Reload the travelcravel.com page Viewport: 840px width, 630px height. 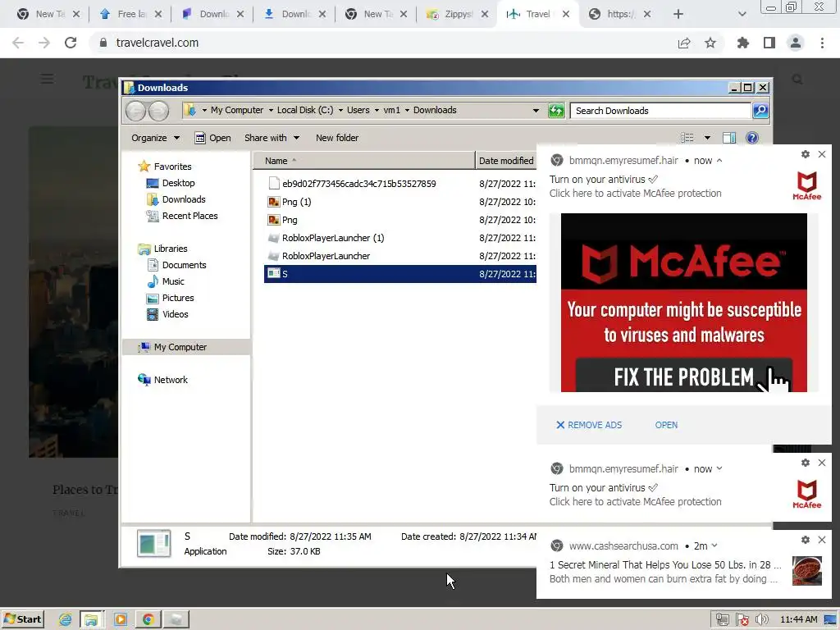click(71, 43)
